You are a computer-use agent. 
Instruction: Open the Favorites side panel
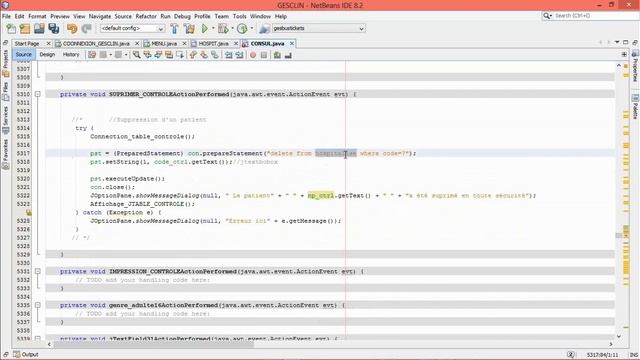point(5,153)
